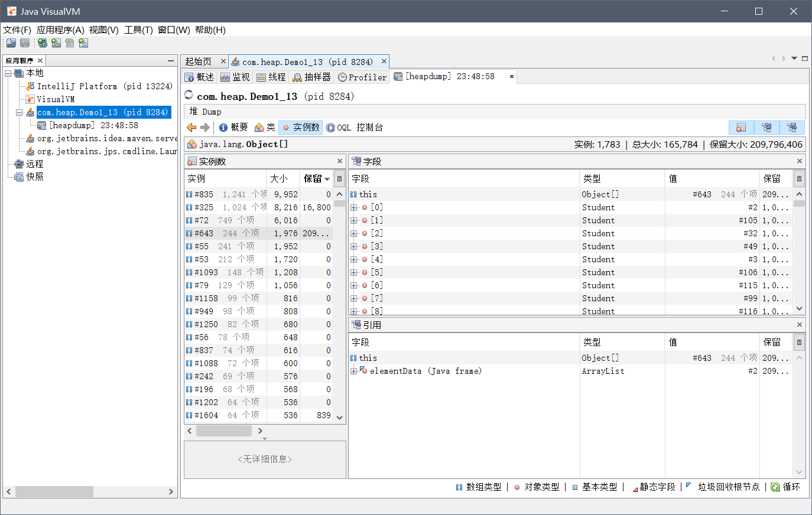
Task: Expand field [7] Student node
Action: 354,298
